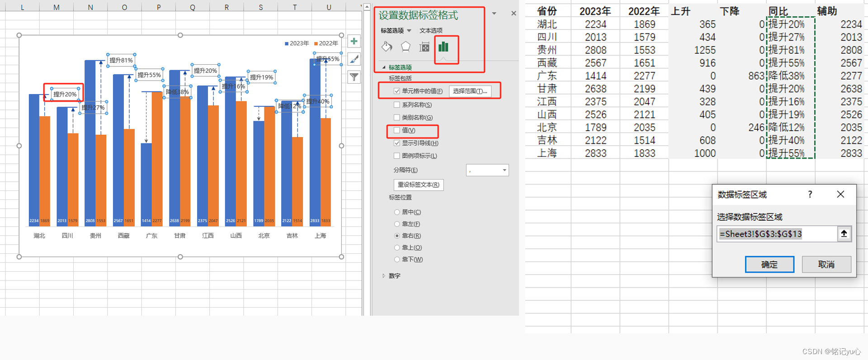Select the 863 cell in the 下降 column
This screenshot has width=868, height=360.
pos(742,76)
